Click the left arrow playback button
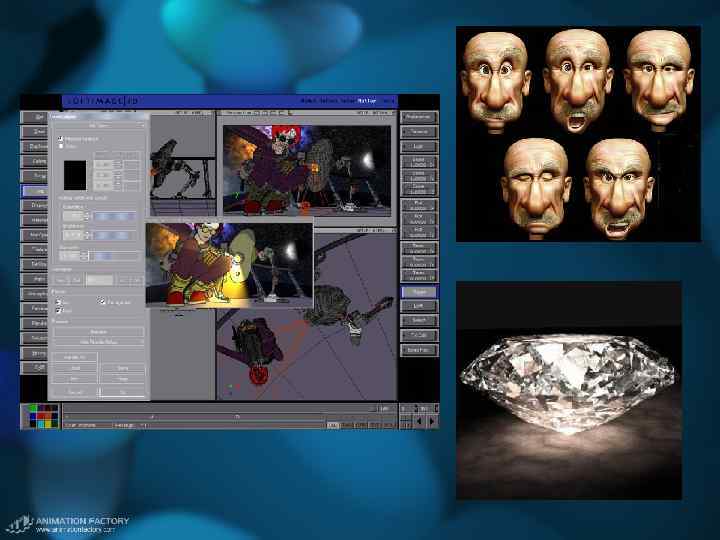The height and width of the screenshot is (540, 720). coord(419,421)
